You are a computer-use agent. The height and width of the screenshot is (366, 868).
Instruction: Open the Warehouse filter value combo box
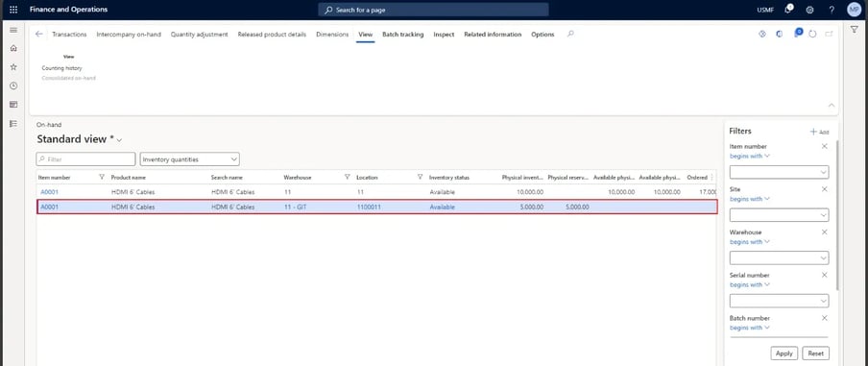[779, 258]
